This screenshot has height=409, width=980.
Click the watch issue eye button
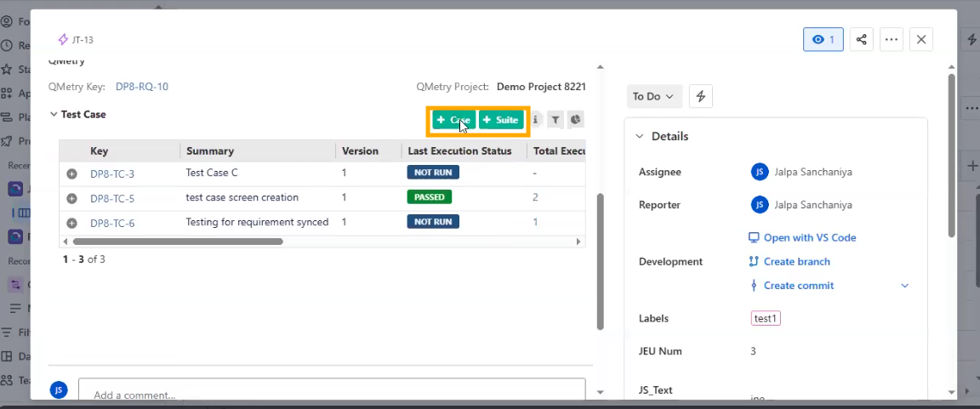[823, 39]
